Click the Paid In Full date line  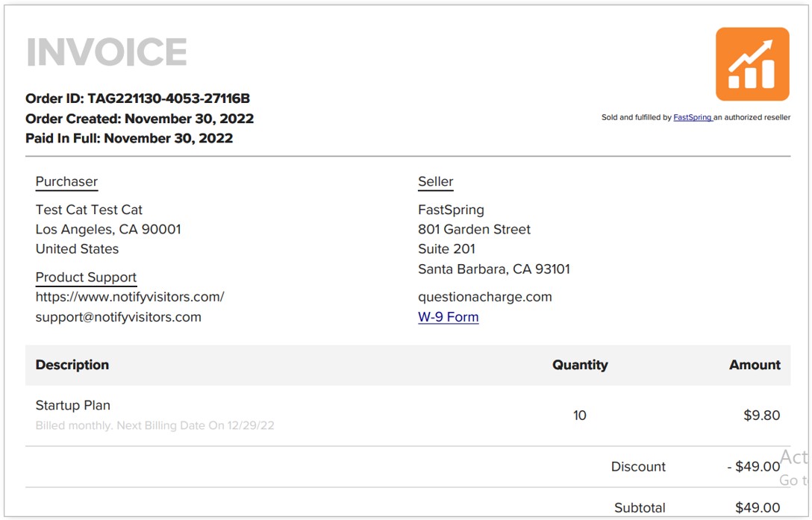[x=129, y=138]
